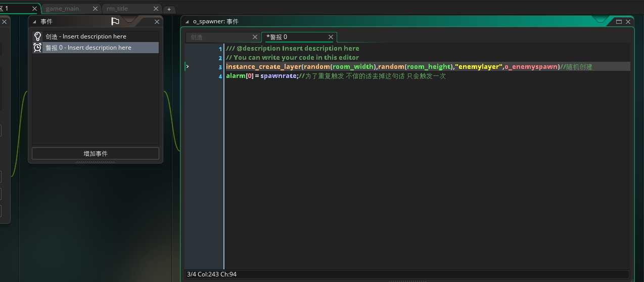Click line number 2 in the code gutter
Viewport: 644px width, 282px height.
220,58
